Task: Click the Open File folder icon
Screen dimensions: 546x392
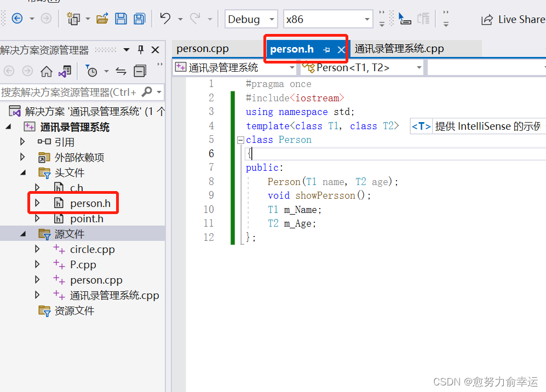Action: [102, 19]
